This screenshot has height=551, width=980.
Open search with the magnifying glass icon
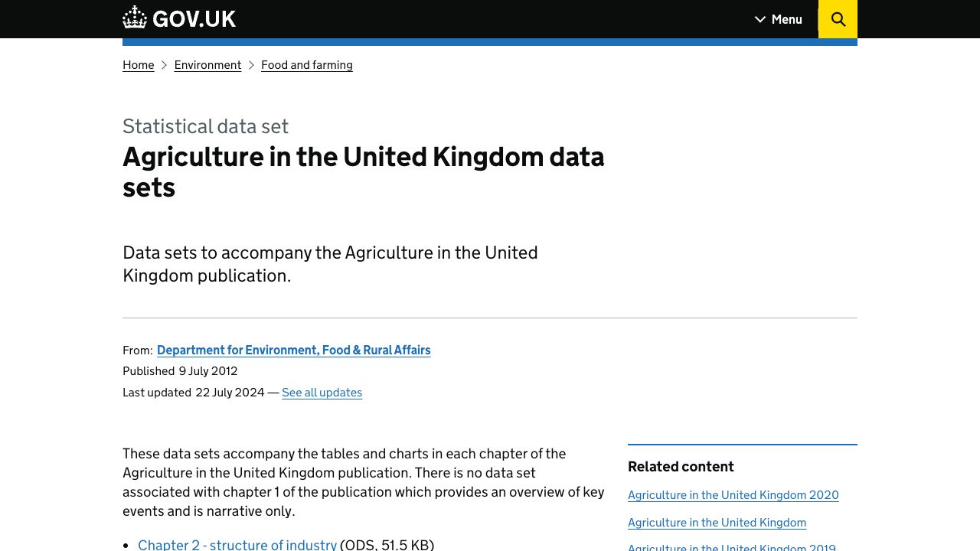click(838, 19)
